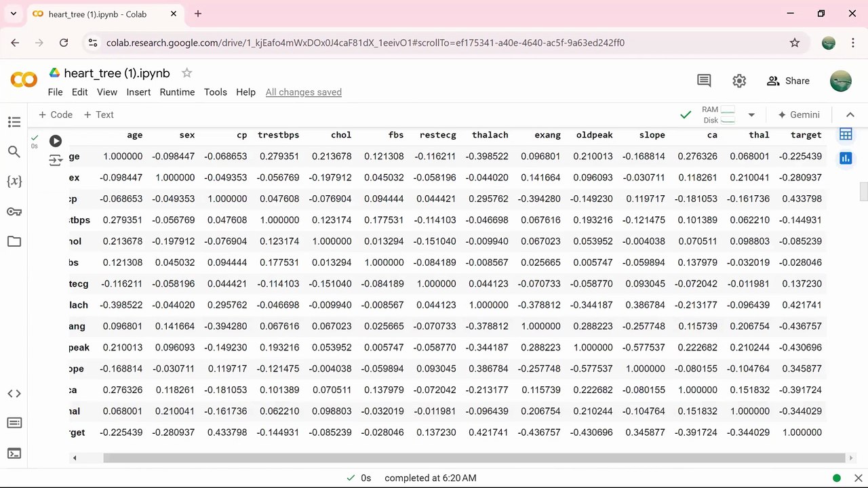Collapse the header with chevron

pyautogui.click(x=850, y=115)
